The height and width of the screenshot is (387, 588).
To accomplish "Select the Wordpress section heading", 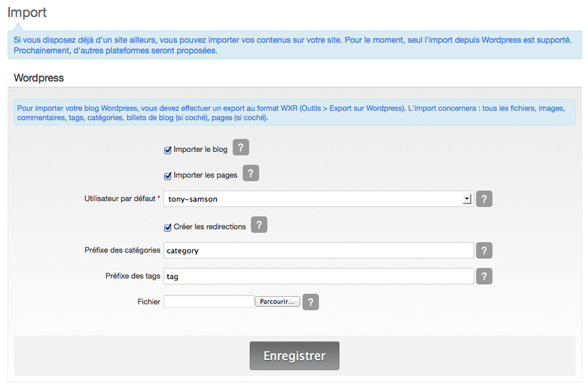I will (x=39, y=78).
